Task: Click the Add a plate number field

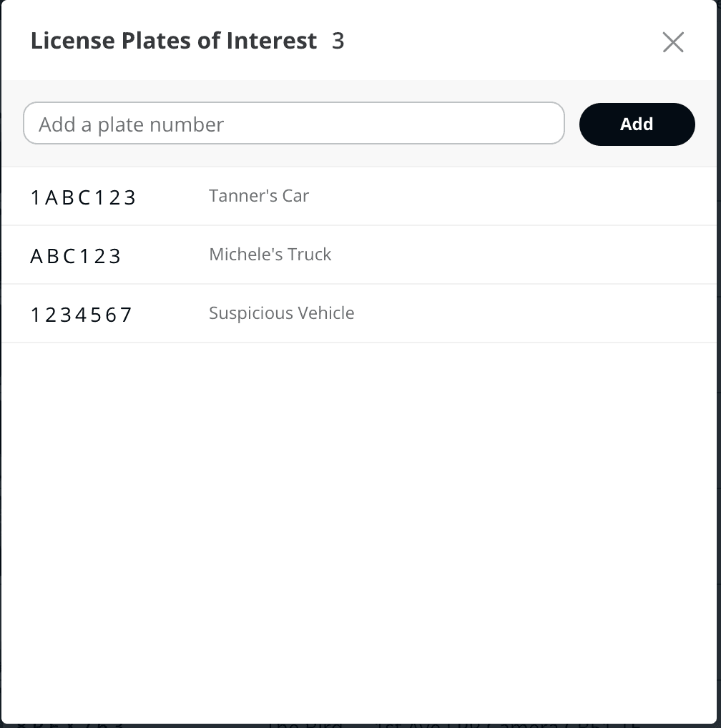Action: pyautogui.click(x=293, y=124)
